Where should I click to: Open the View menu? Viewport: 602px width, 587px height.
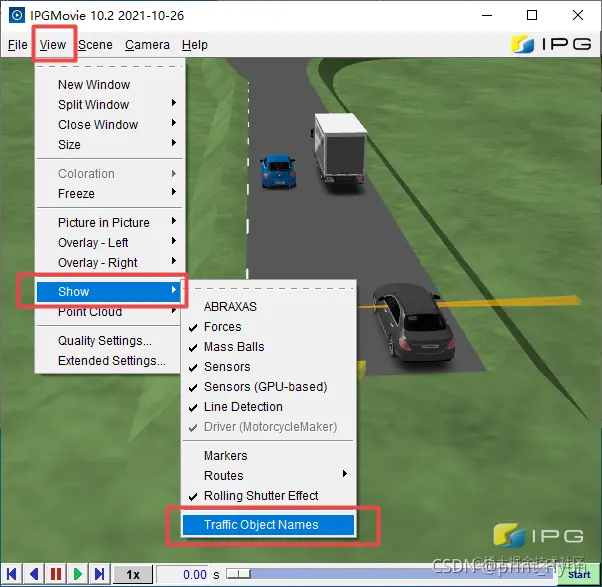53,45
